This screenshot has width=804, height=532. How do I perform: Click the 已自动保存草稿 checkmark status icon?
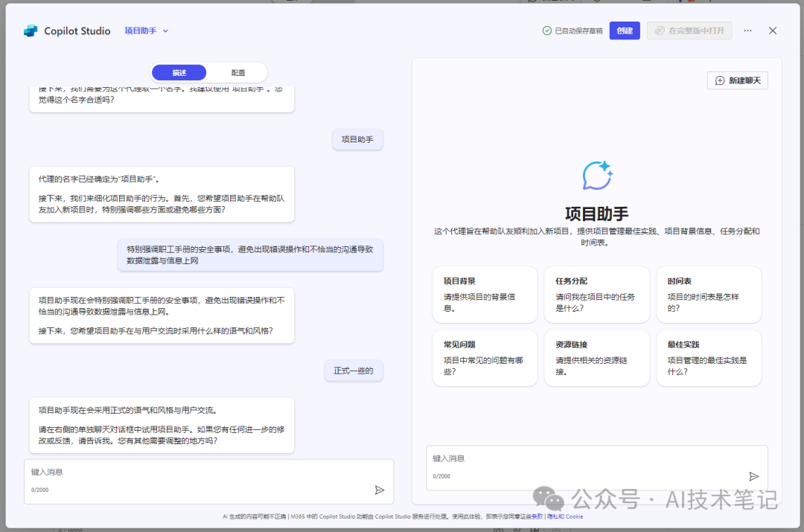click(x=546, y=31)
